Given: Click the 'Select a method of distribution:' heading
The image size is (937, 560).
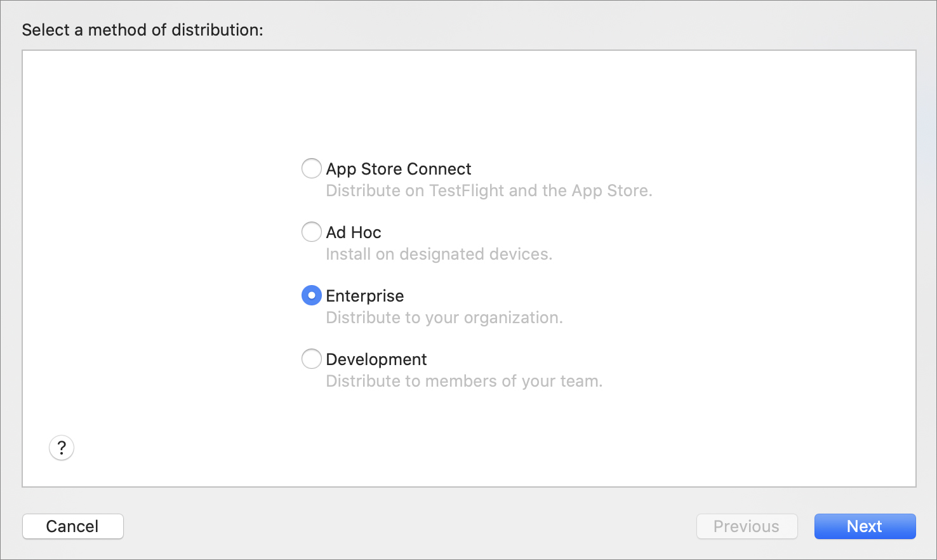Looking at the screenshot, I should coord(143,30).
